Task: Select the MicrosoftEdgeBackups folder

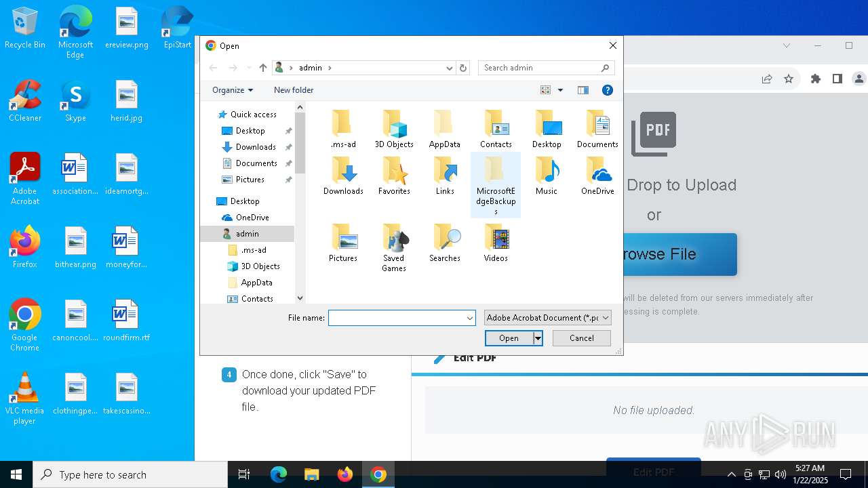Action: 496,185
